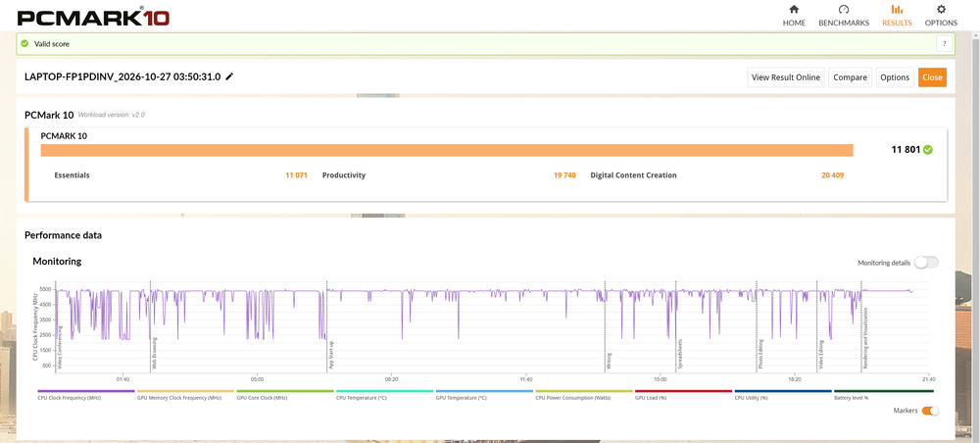Viewport: 980px width, 443px height.
Task: Click the Essentials score 11 071
Action: tap(296, 175)
